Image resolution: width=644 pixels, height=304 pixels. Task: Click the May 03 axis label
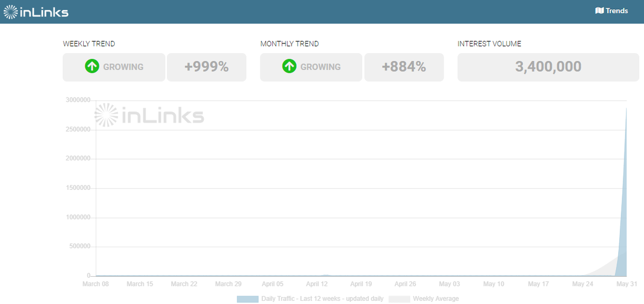[x=449, y=284]
